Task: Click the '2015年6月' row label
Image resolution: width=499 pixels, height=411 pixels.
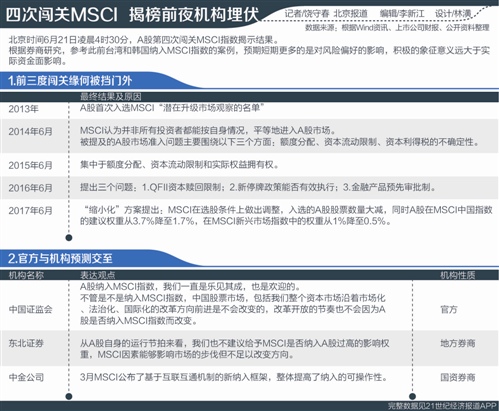Action: click(30, 165)
